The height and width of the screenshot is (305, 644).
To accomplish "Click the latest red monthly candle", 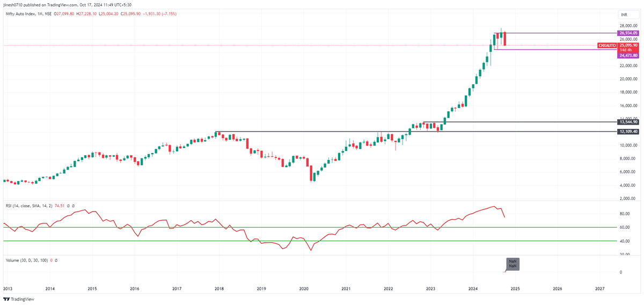I will [x=505, y=38].
